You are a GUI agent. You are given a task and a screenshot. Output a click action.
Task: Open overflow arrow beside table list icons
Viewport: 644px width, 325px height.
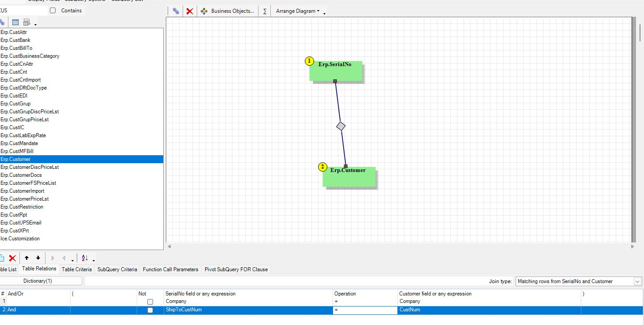tap(35, 24)
